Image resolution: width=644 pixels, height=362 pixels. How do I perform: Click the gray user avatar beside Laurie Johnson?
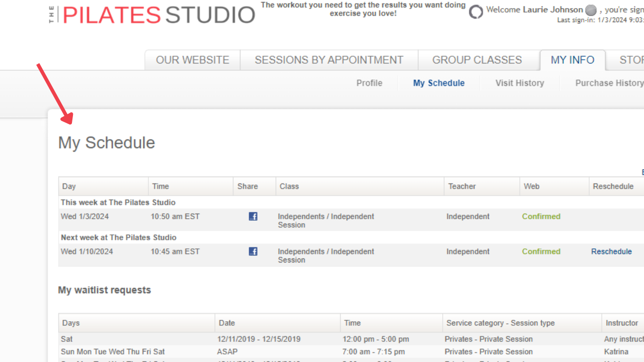point(591,11)
